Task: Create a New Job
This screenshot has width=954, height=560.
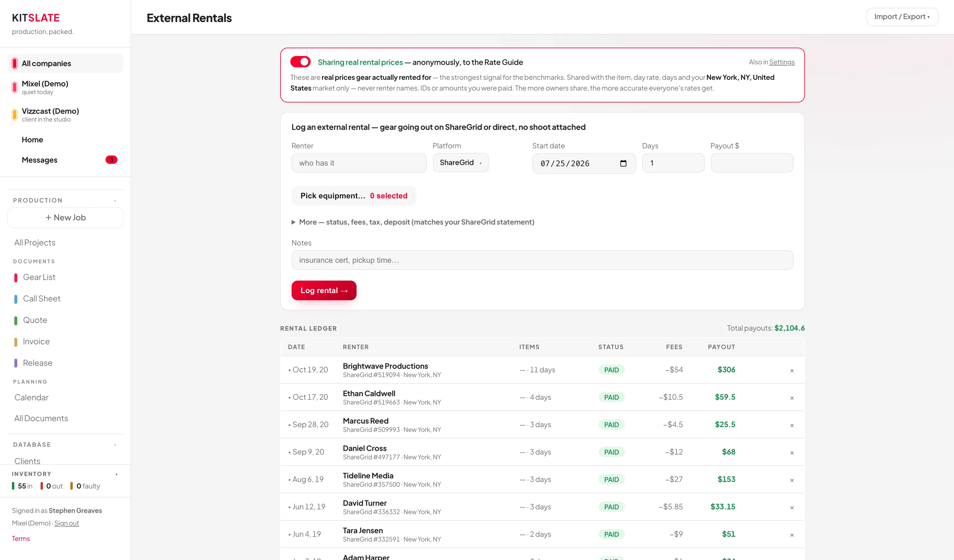Action: pos(65,217)
